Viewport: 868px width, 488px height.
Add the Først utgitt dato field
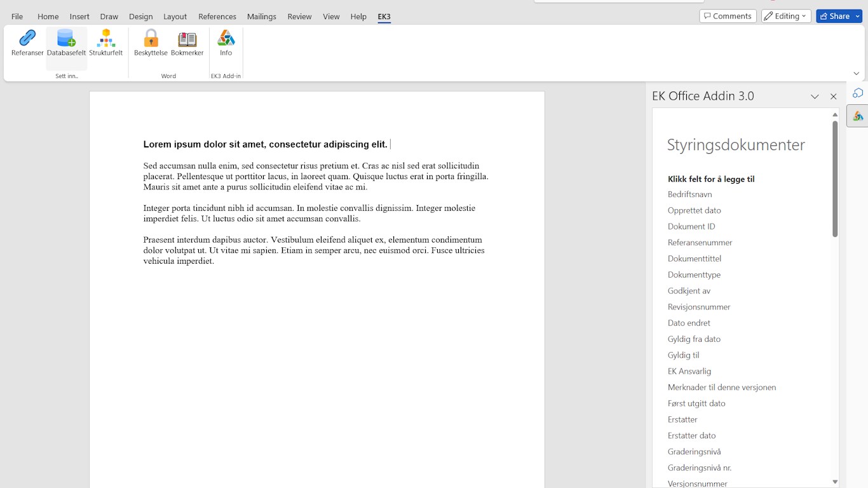point(696,403)
